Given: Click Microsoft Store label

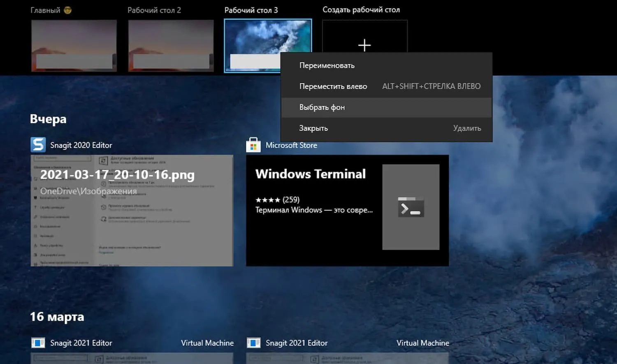Looking at the screenshot, I should click(291, 145).
